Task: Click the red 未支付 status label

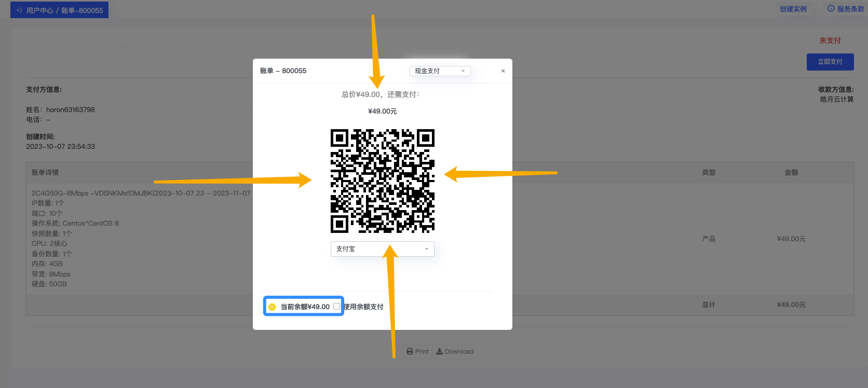Action: coord(830,40)
